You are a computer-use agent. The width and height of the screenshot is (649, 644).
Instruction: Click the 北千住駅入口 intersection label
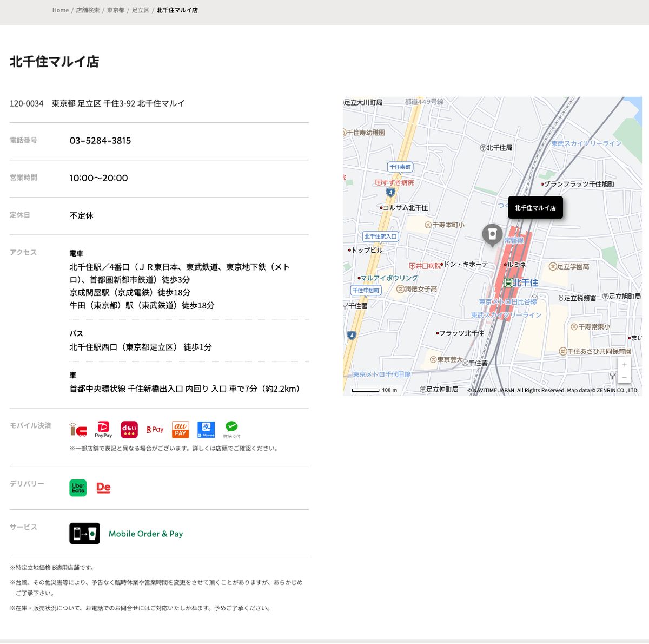point(381,236)
